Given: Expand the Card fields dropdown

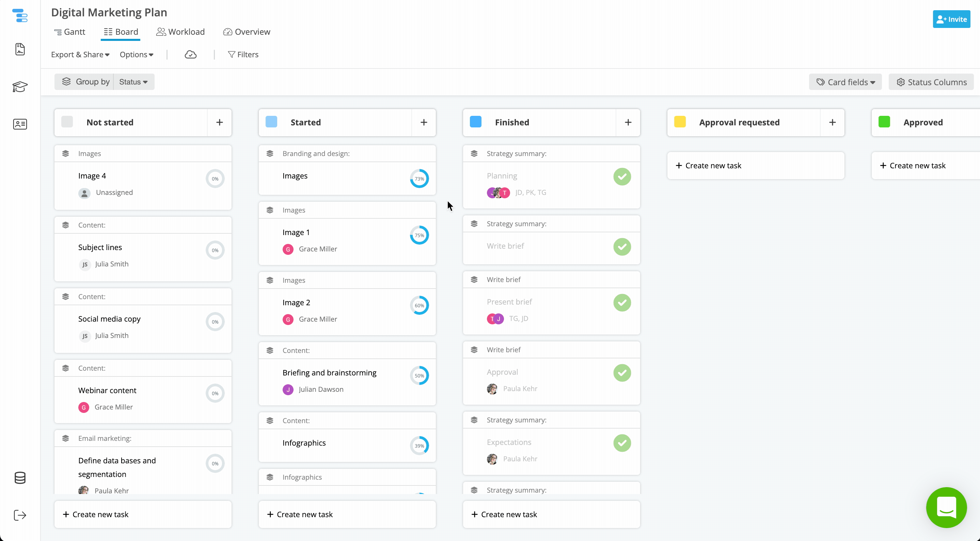Looking at the screenshot, I should coord(845,82).
